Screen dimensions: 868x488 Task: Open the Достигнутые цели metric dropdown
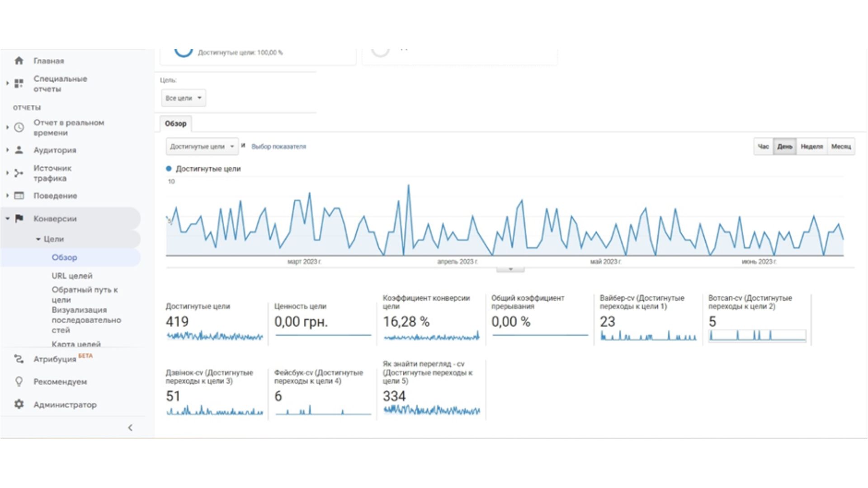(x=202, y=146)
